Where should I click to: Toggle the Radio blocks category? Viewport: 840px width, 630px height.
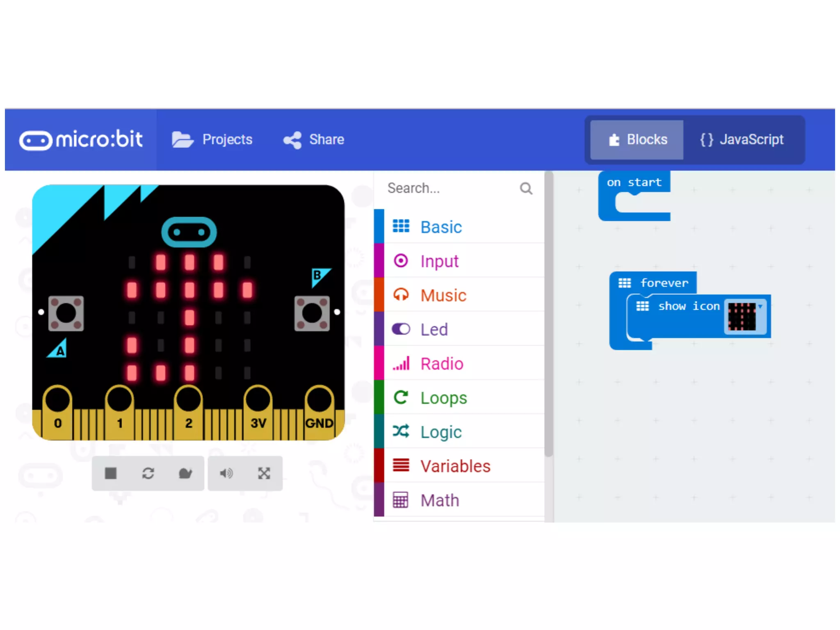pyautogui.click(x=442, y=364)
